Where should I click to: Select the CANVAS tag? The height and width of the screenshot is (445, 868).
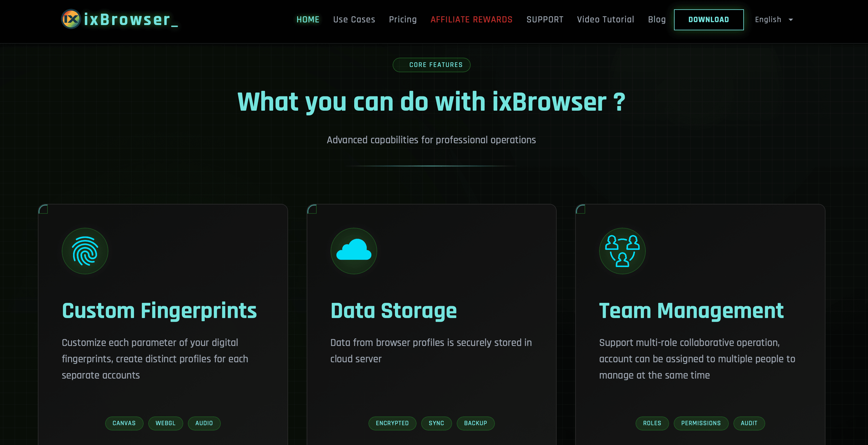(124, 423)
